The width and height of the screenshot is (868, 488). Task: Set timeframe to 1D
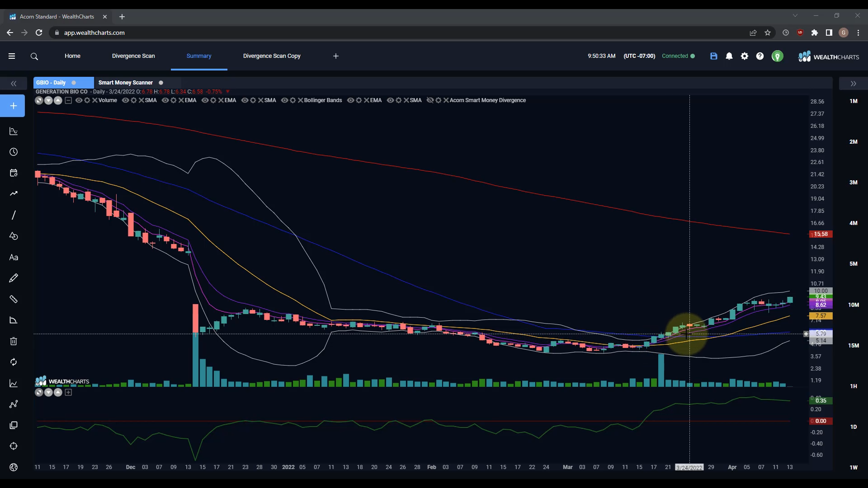click(853, 427)
